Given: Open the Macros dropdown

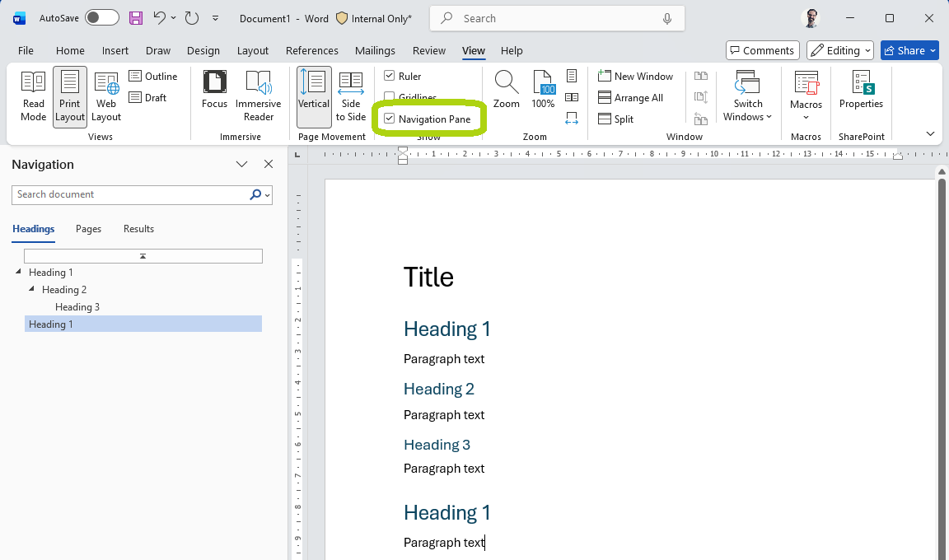Looking at the screenshot, I should pyautogui.click(x=806, y=96).
